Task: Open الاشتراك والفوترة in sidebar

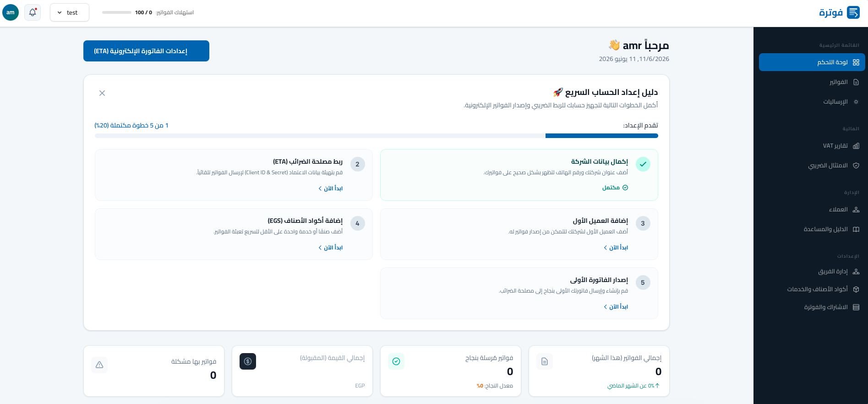Action: point(812,307)
